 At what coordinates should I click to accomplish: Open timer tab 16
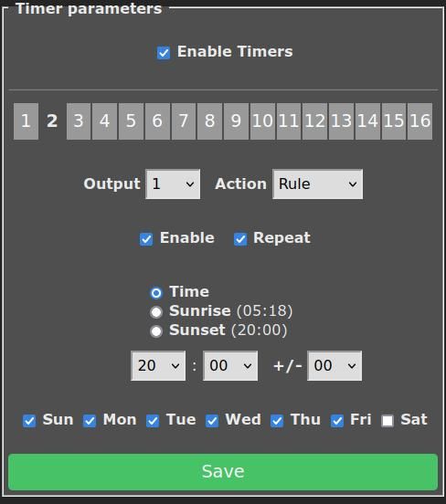(419, 121)
